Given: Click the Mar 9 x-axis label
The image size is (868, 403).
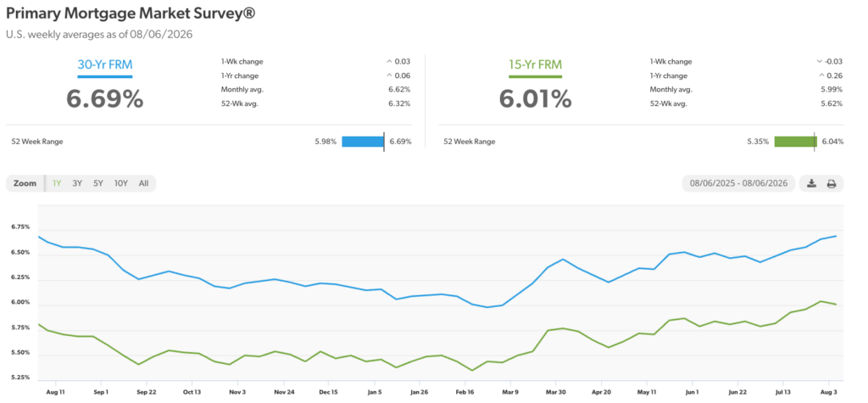Looking at the screenshot, I should point(511,390).
